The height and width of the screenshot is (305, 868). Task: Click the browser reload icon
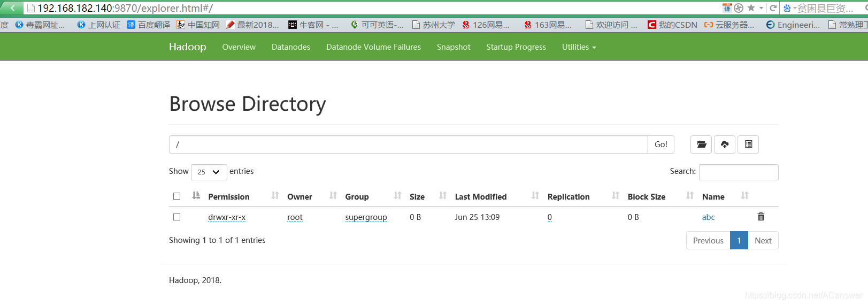(773, 8)
